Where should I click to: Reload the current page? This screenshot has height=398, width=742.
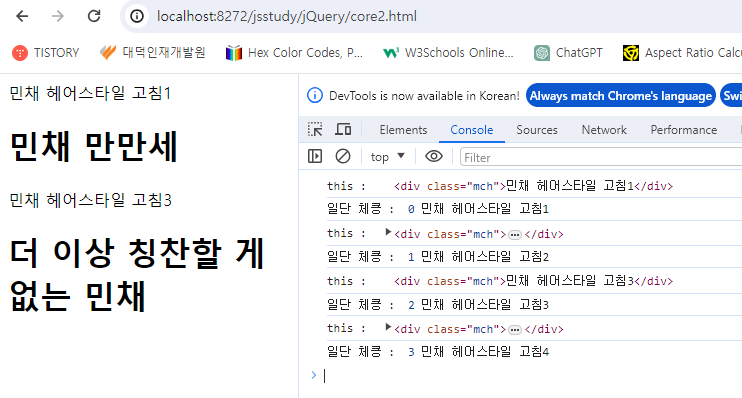coord(94,16)
